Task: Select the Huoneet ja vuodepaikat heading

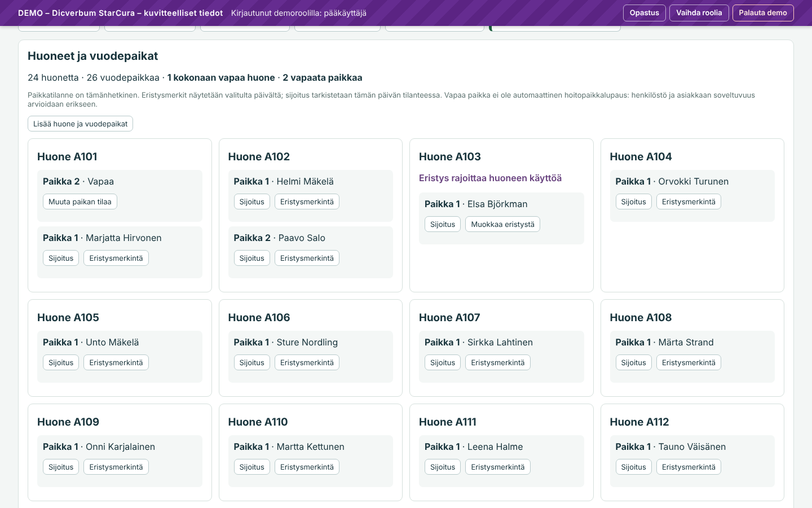Action: [93, 56]
